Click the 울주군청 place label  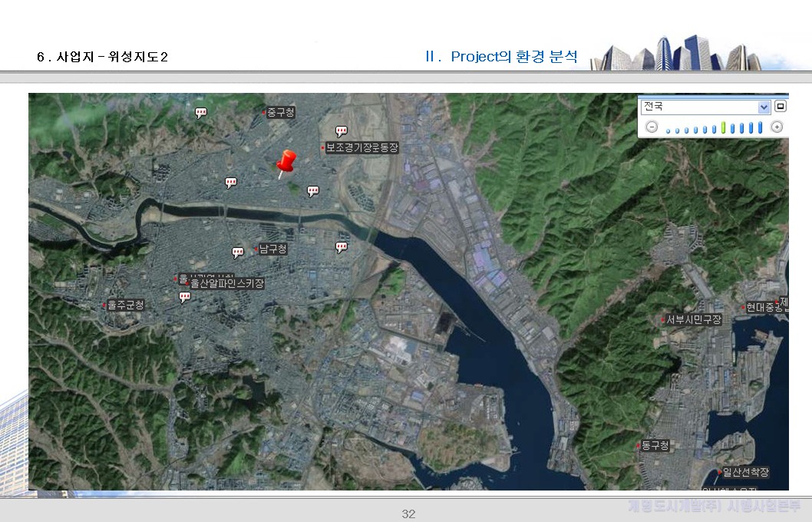125,305
